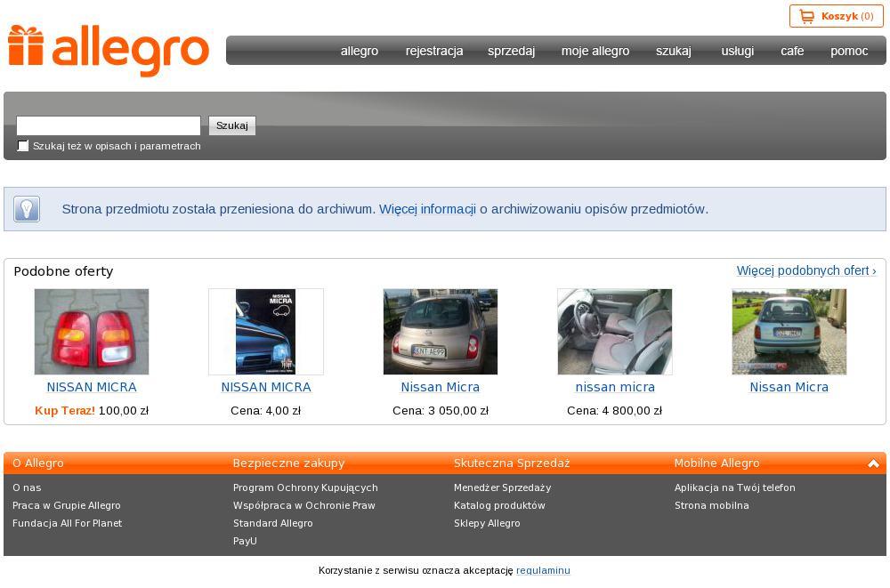Viewport: 890px width, 588px height.
Task: Open the 'usługi' menu item
Action: point(737,51)
